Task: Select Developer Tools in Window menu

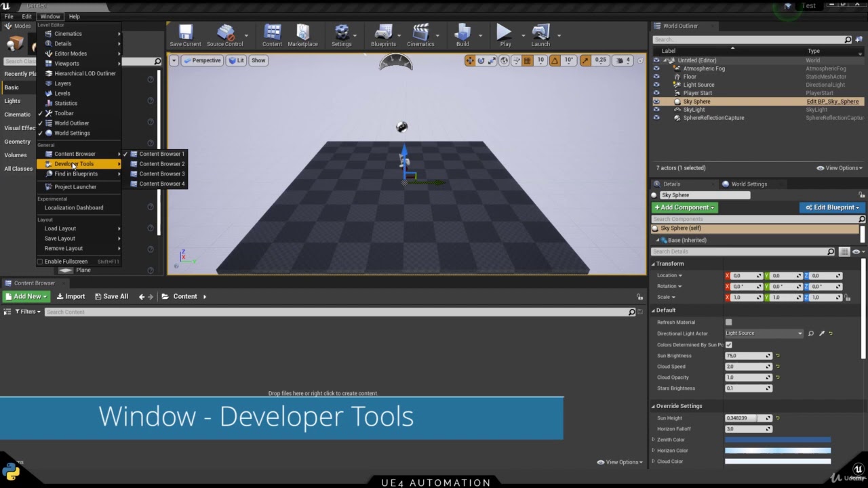Action: [79, 164]
